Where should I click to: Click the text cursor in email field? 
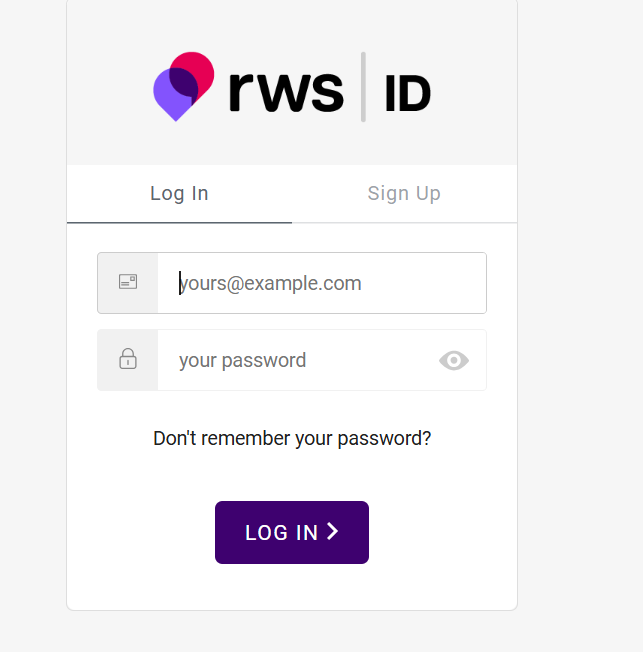[180, 283]
